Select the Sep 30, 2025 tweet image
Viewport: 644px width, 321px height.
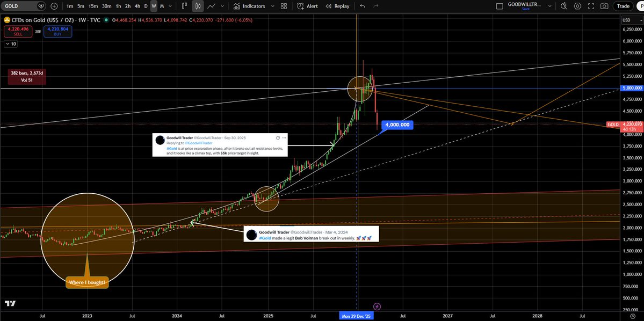pyautogui.click(x=220, y=144)
